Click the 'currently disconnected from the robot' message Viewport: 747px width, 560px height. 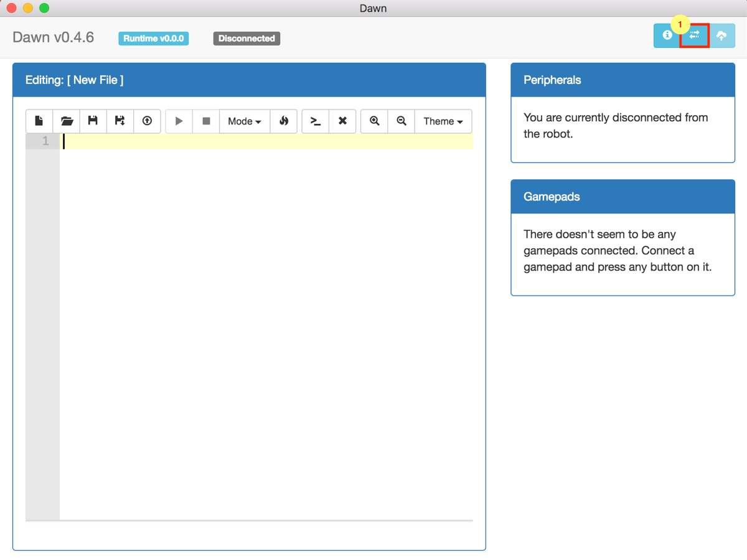[616, 126]
